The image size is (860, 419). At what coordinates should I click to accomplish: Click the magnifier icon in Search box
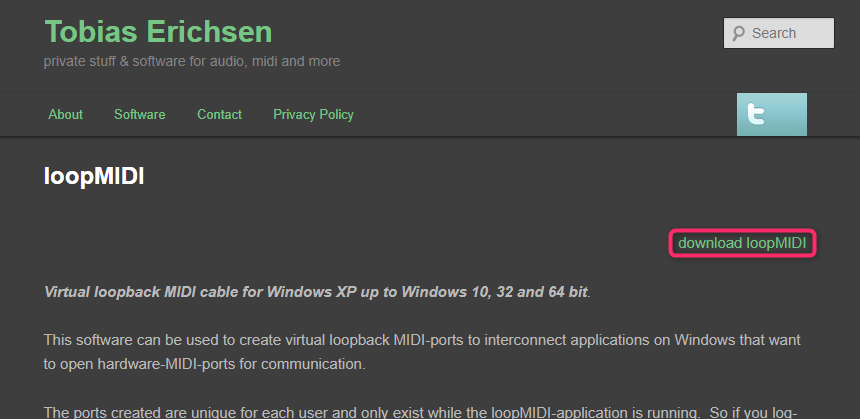(x=738, y=33)
